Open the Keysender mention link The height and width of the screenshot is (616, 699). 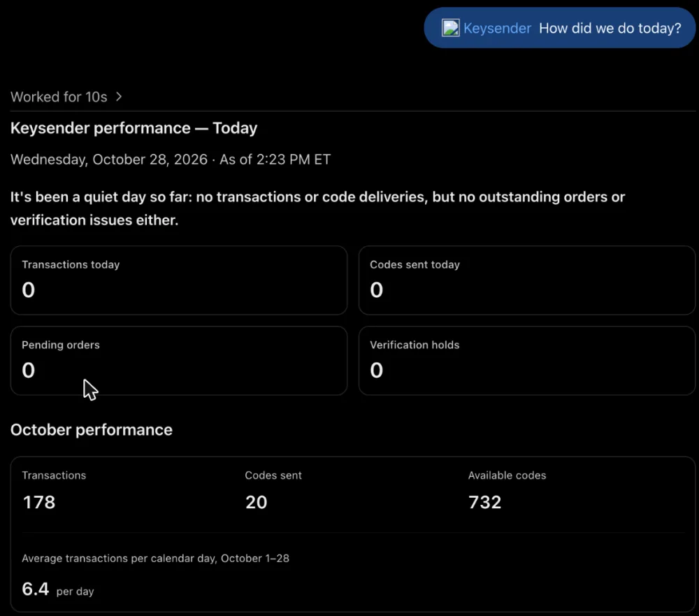click(x=497, y=28)
